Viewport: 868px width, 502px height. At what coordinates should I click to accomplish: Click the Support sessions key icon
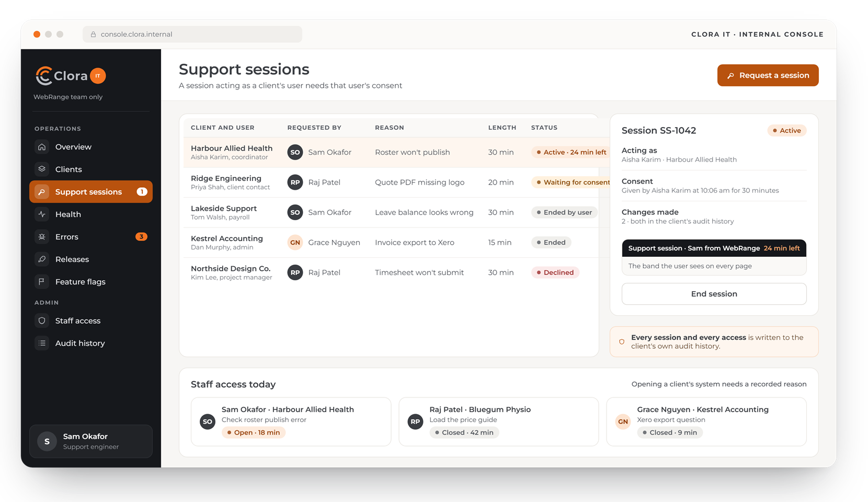(42, 192)
